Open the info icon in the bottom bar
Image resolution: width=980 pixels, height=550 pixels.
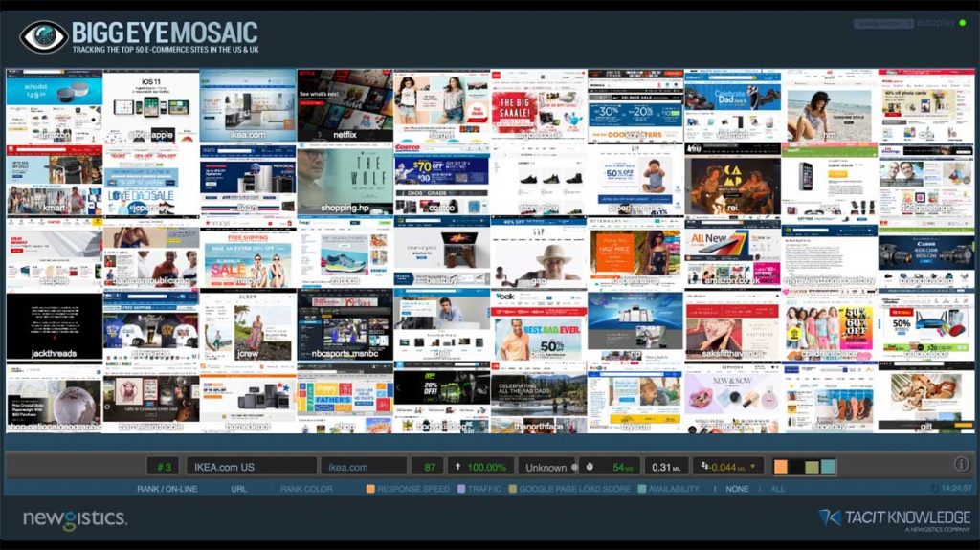[x=961, y=464]
